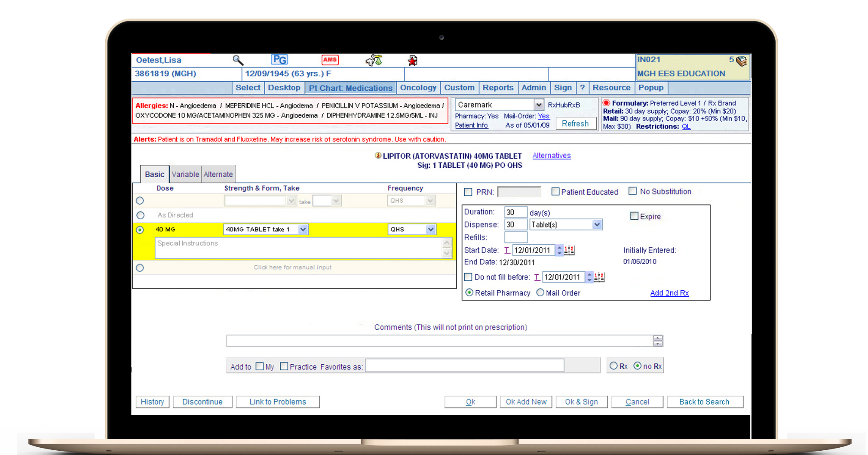Enable the PRN checkbox
Viewport: 868px width, 455px height.
[x=468, y=192]
